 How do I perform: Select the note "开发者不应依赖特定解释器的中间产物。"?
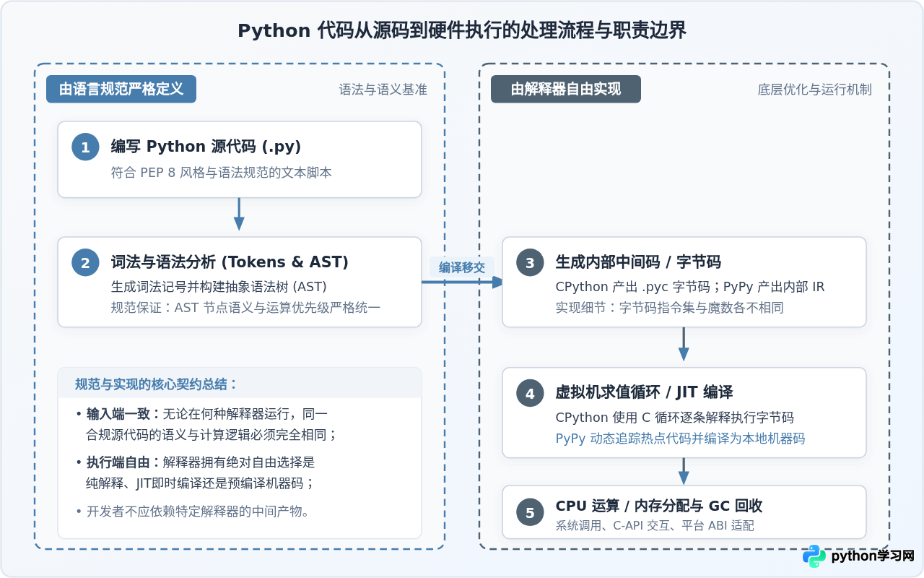coord(199,512)
